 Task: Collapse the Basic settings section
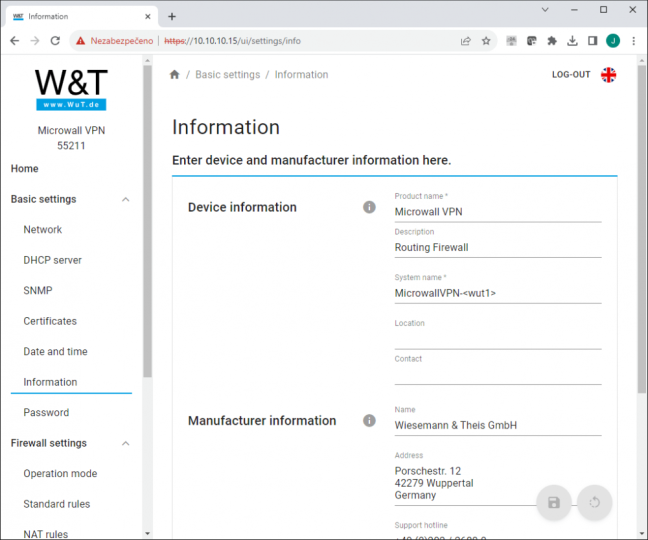pos(126,200)
